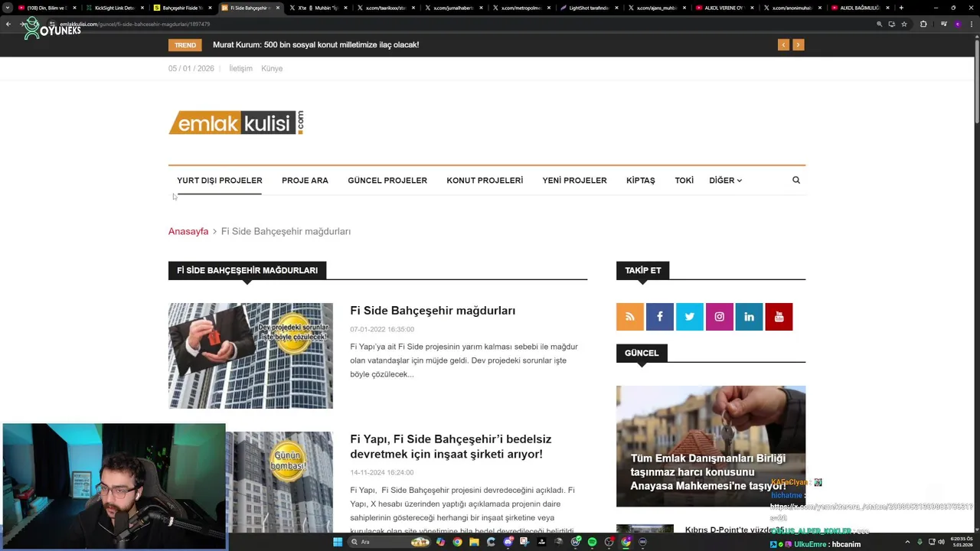Image resolution: width=980 pixels, height=551 pixels.
Task: Open the YouTube icon under Takip Et
Action: pyautogui.click(x=779, y=317)
